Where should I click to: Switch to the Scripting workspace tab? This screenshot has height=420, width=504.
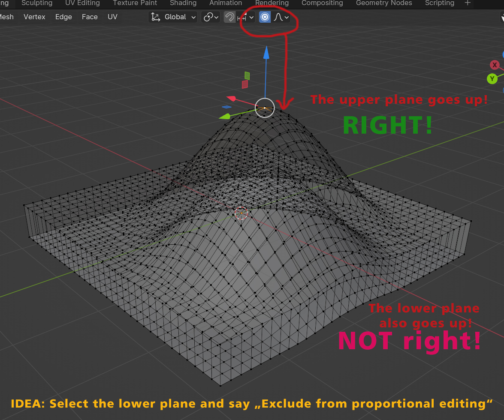440,3
